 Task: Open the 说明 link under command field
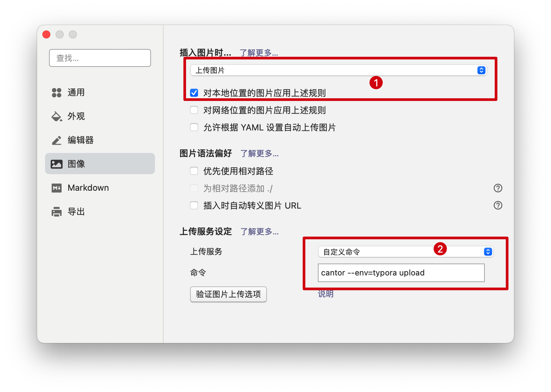[326, 294]
